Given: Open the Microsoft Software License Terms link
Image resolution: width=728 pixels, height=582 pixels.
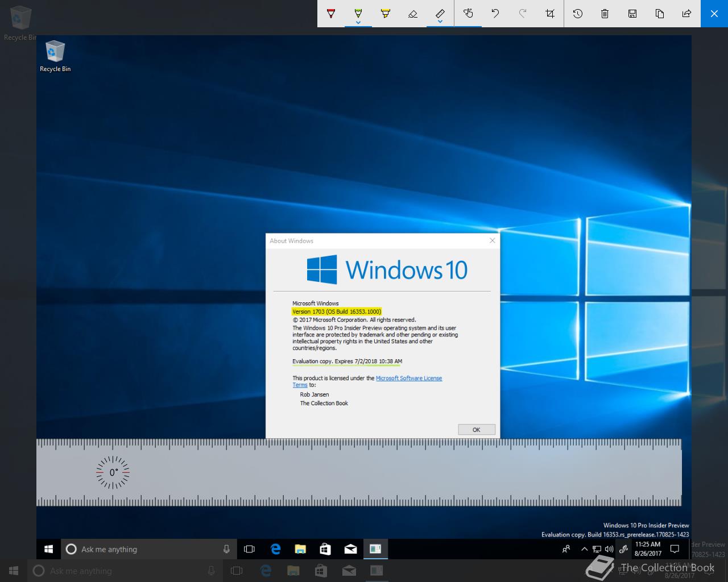Looking at the screenshot, I should click(409, 379).
